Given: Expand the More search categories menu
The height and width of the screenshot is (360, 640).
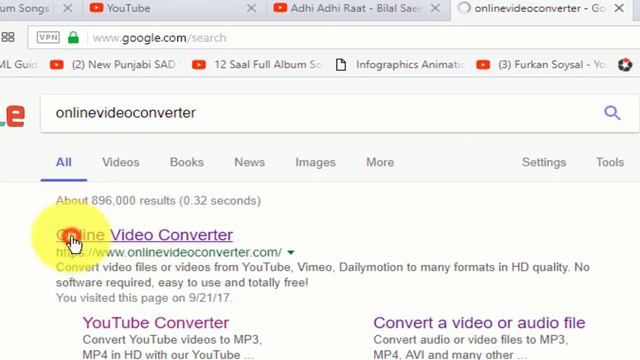Looking at the screenshot, I should point(380,162).
